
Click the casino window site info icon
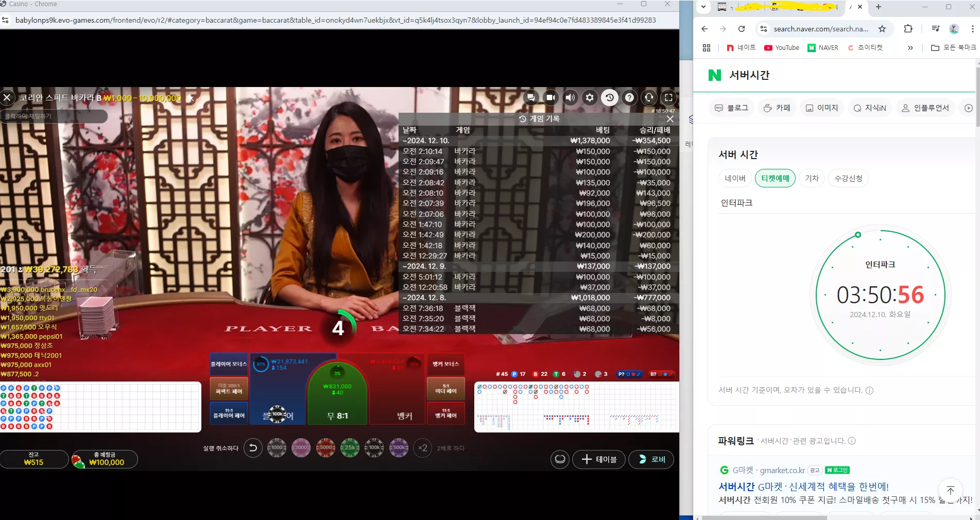click(6, 20)
